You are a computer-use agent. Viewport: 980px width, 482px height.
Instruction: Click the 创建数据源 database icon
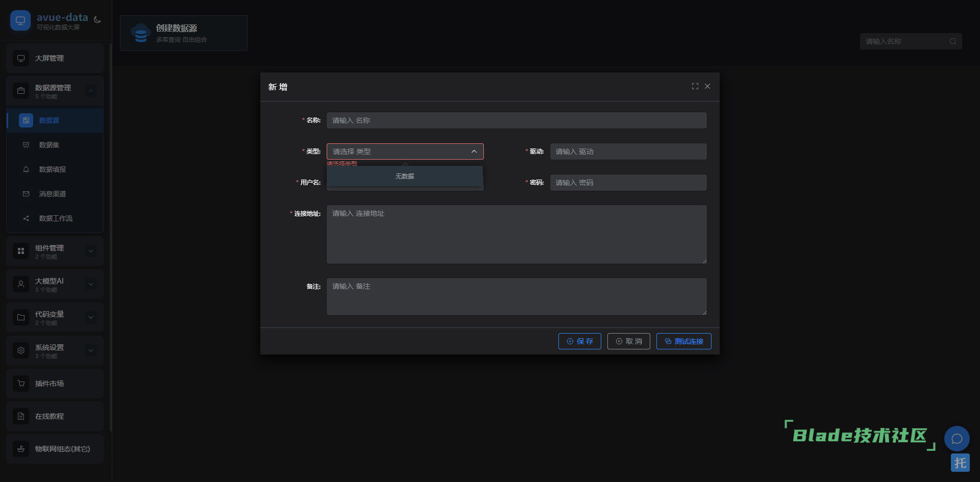pyautogui.click(x=141, y=33)
